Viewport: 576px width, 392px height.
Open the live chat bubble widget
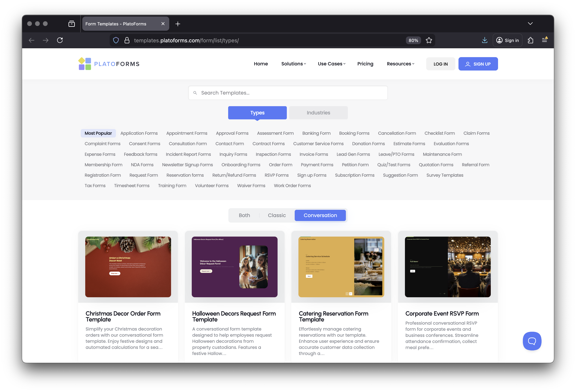tap(532, 341)
